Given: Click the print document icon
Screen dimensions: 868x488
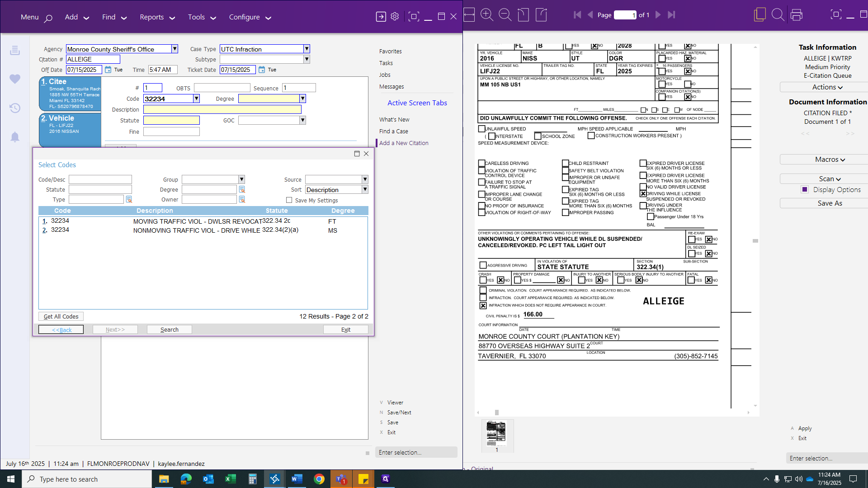Looking at the screenshot, I should (x=797, y=15).
